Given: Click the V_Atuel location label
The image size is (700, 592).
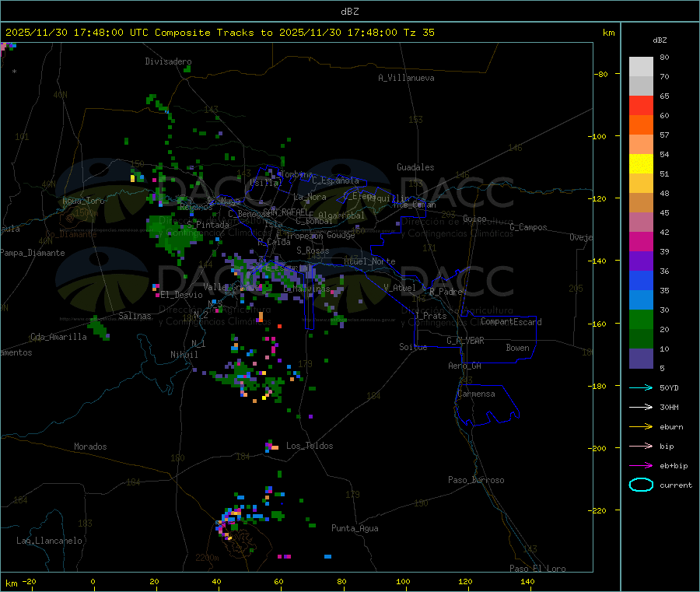Looking at the screenshot, I should click(400, 288).
